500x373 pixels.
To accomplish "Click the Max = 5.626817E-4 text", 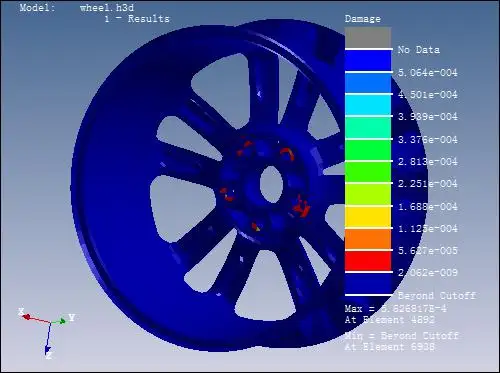I will click(x=396, y=309).
